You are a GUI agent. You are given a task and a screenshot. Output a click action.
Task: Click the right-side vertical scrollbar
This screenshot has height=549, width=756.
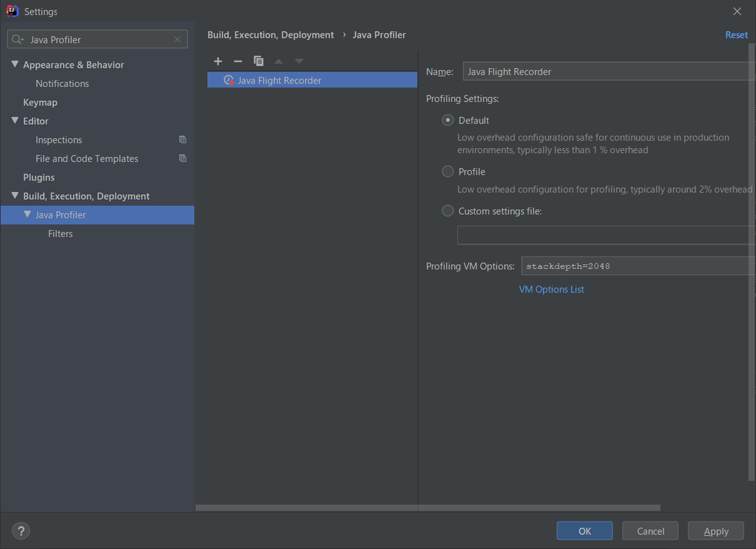751,262
